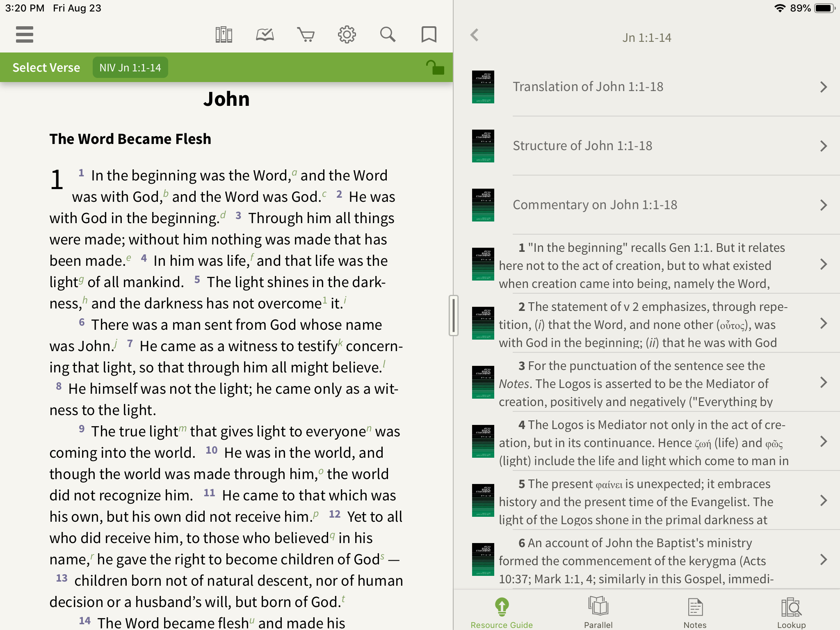Open the Library books icon
840x630 pixels.
click(x=224, y=34)
